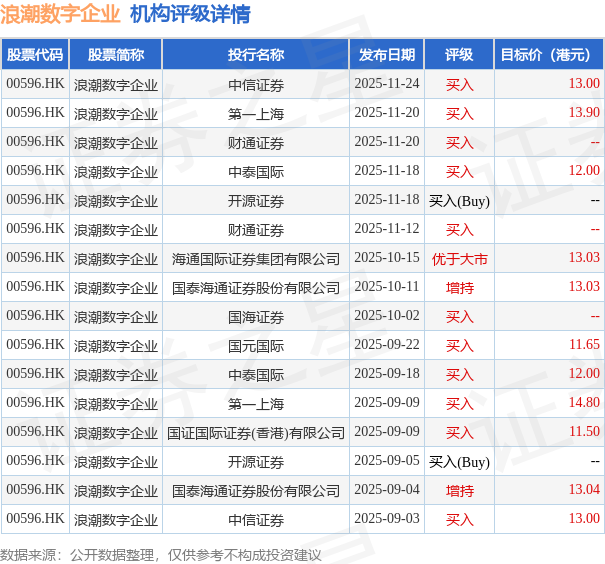Click the 评级 column header

click(x=459, y=55)
